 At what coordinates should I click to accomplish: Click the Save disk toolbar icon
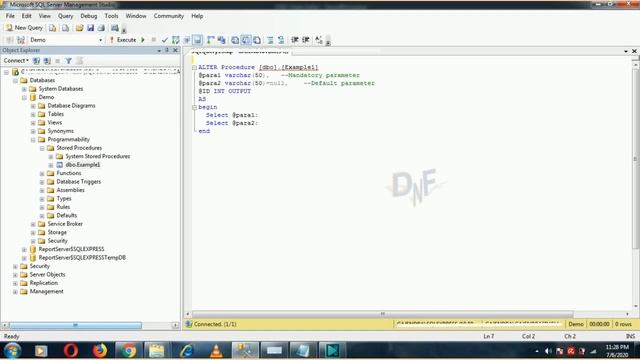click(x=91, y=28)
